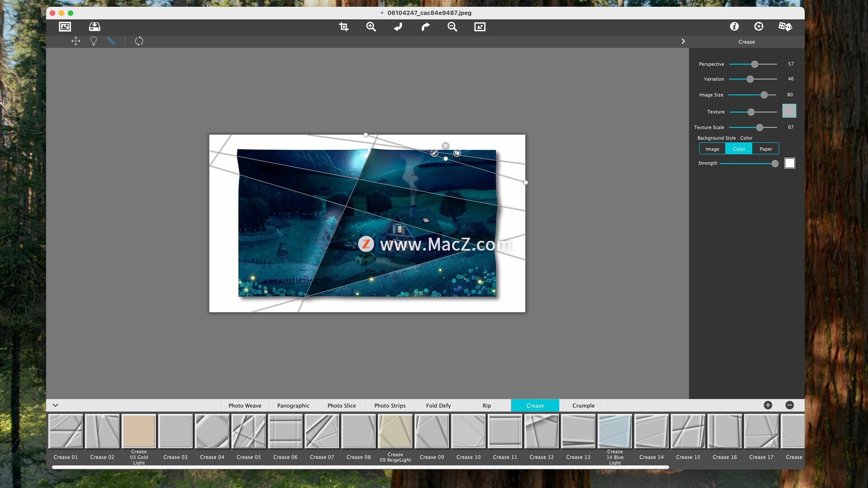
Task: Switch to Crumple tab
Action: 584,405
